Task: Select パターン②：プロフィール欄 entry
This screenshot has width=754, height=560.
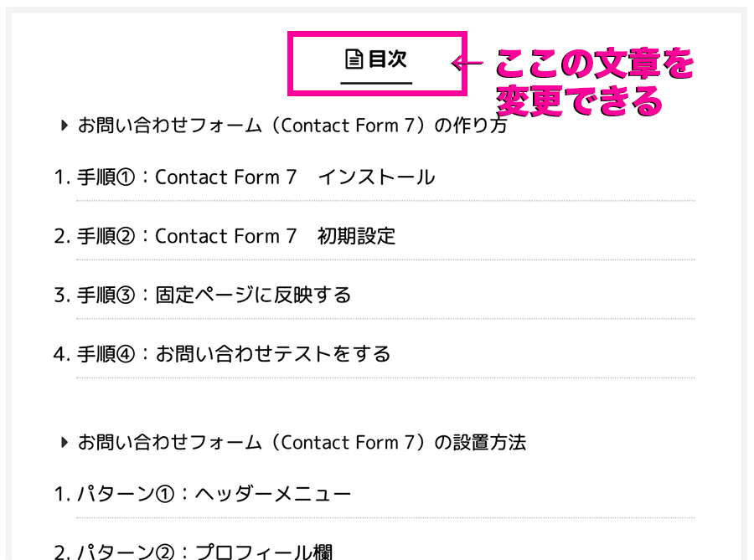Action: click(x=205, y=552)
